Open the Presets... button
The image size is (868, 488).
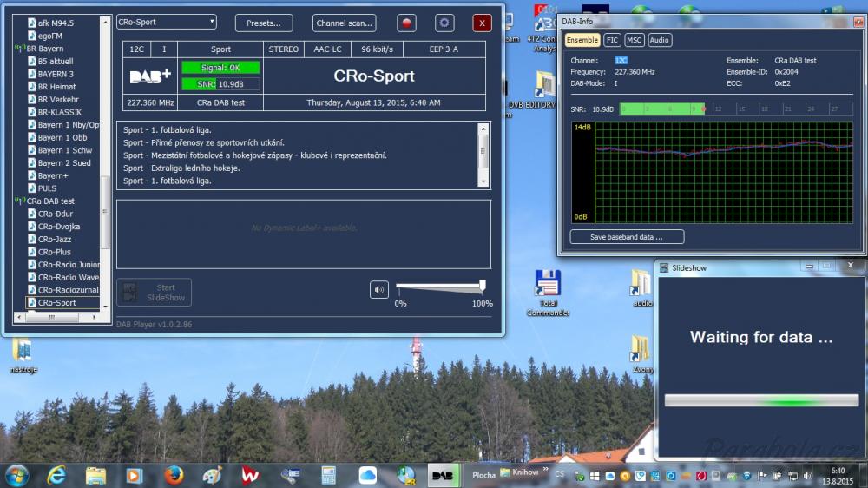click(x=264, y=23)
